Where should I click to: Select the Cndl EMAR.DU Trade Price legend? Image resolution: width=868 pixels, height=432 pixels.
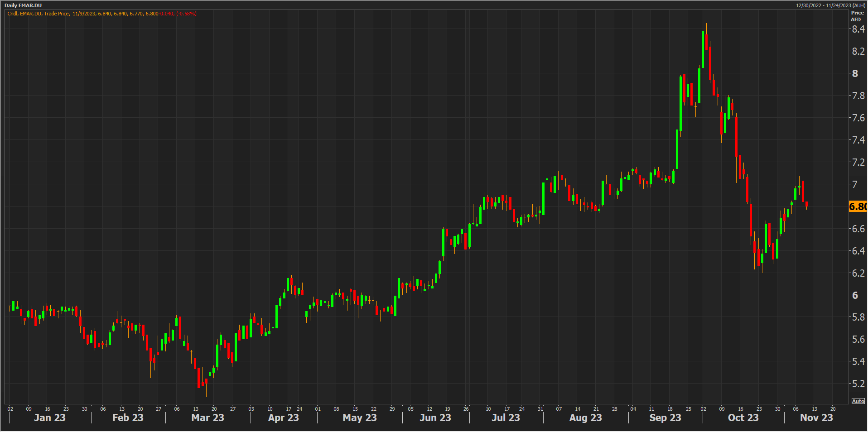(x=39, y=14)
